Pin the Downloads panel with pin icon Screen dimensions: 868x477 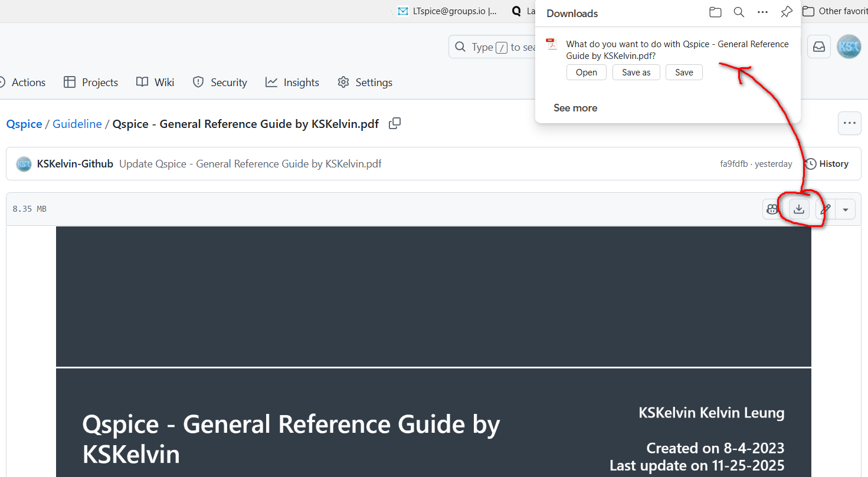[786, 12]
